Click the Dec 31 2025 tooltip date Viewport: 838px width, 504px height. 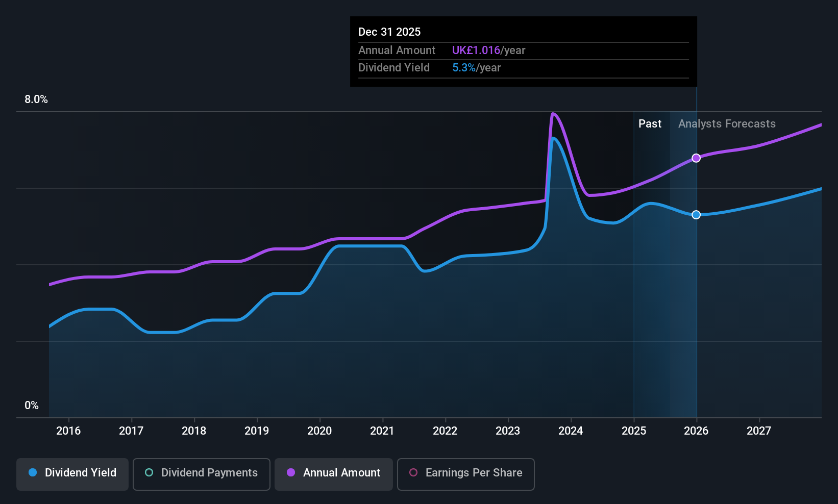pos(389,32)
